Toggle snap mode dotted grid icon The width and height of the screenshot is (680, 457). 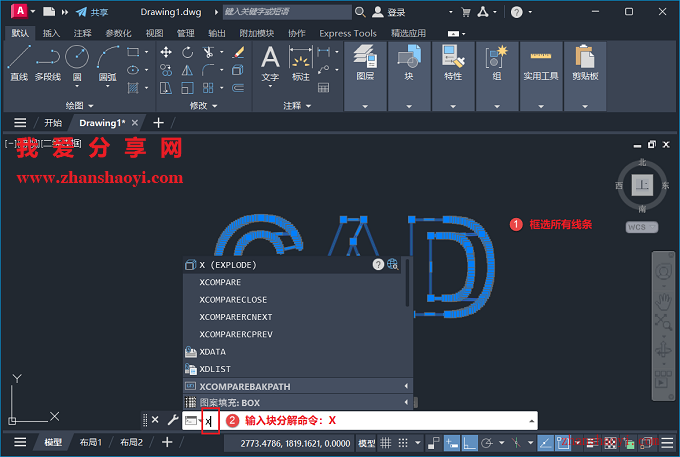click(x=403, y=443)
